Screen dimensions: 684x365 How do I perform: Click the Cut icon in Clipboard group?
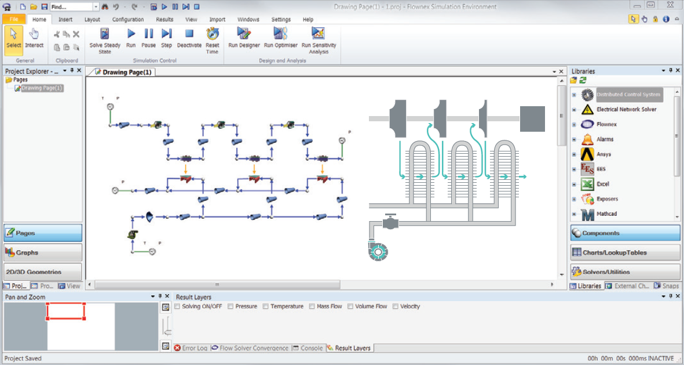click(x=57, y=34)
